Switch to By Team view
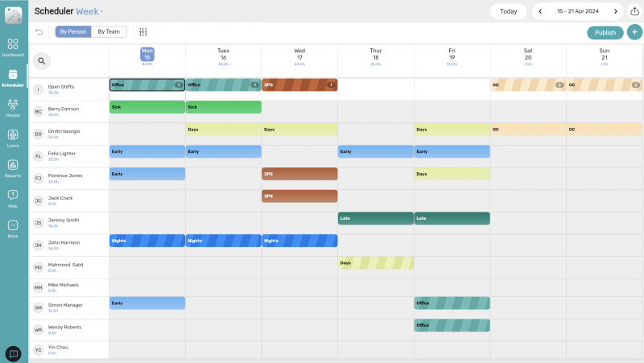This screenshot has height=363, width=644. click(108, 32)
